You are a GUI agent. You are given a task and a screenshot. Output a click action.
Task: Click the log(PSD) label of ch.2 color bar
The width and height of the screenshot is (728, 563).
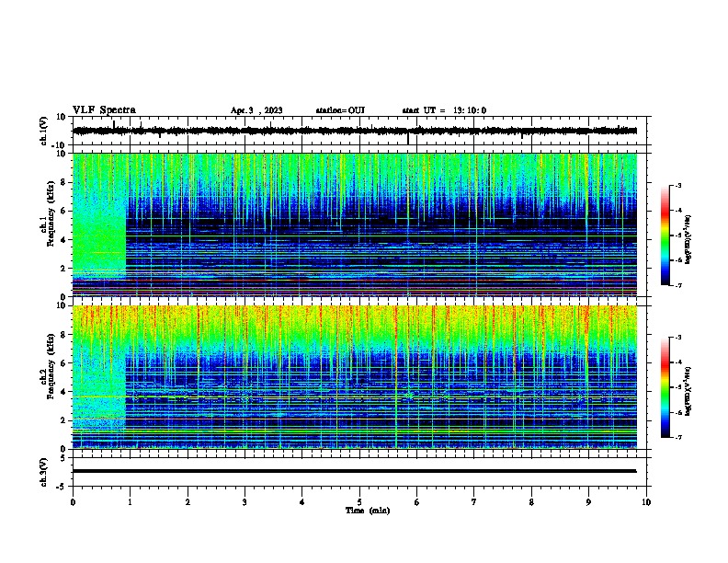688,391
